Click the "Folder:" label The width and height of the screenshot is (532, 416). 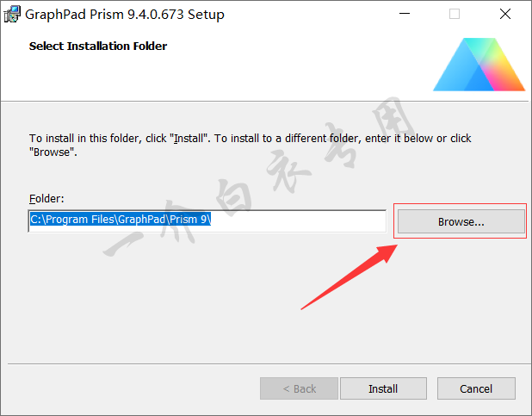(x=47, y=198)
